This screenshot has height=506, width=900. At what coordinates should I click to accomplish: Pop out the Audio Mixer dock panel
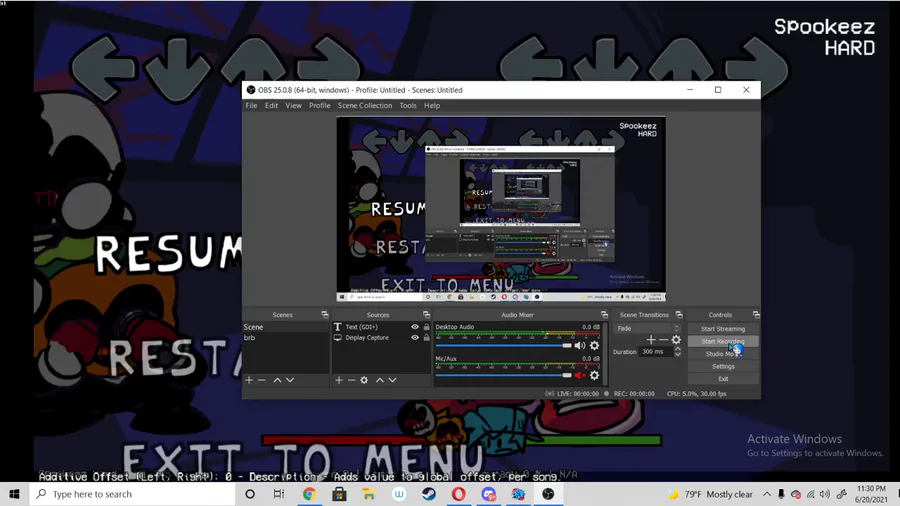coord(604,314)
